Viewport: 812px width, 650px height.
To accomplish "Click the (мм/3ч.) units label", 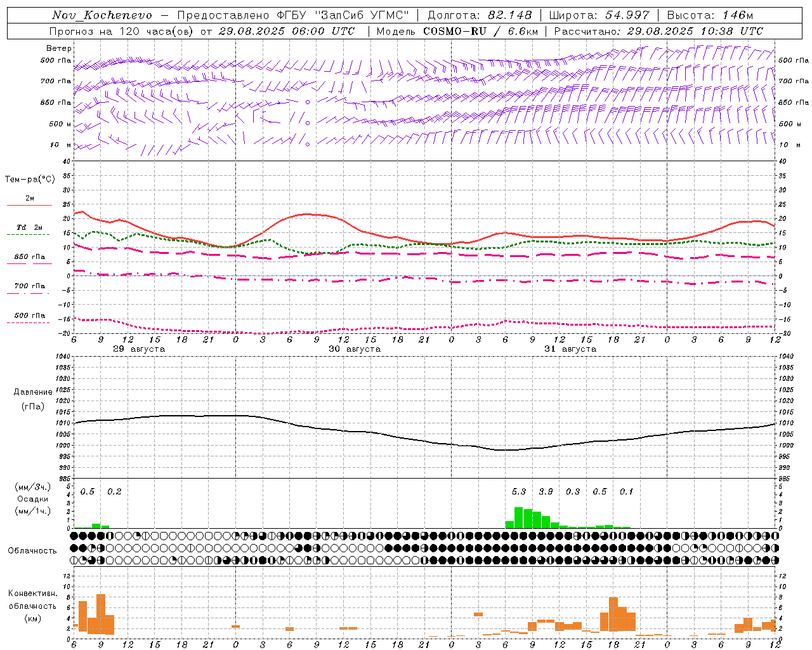I will tap(32, 487).
